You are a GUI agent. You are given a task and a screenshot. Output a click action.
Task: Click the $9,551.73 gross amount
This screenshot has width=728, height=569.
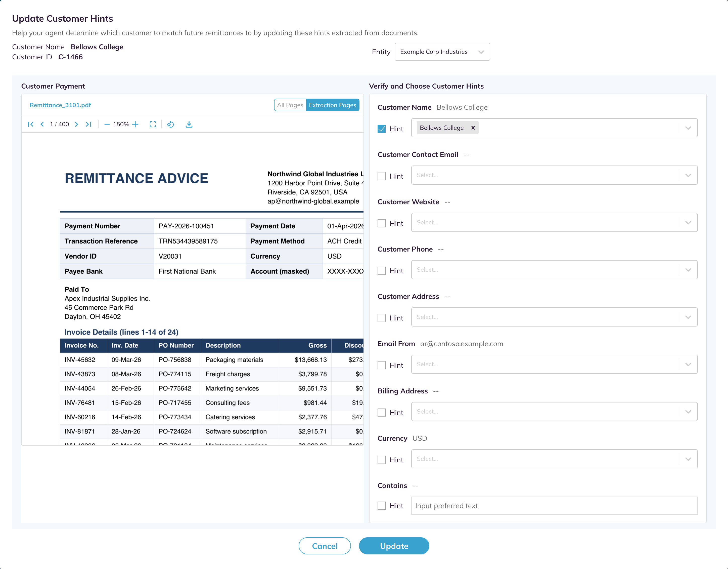(x=312, y=389)
